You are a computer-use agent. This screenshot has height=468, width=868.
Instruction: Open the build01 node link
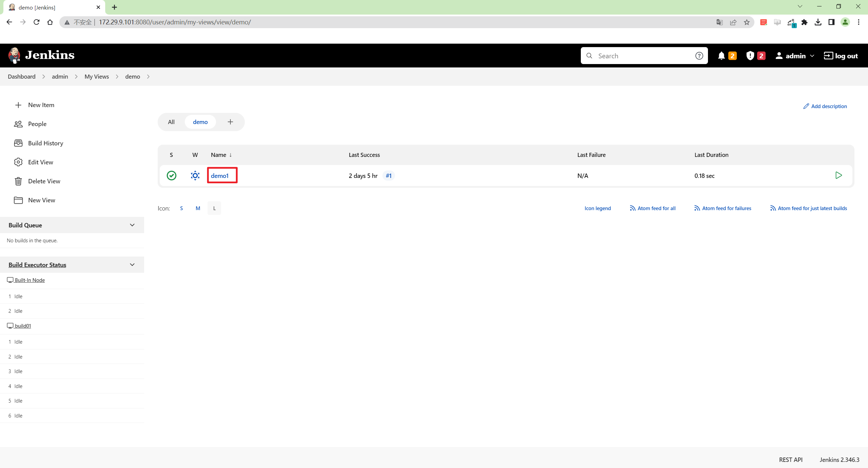pyautogui.click(x=19, y=326)
